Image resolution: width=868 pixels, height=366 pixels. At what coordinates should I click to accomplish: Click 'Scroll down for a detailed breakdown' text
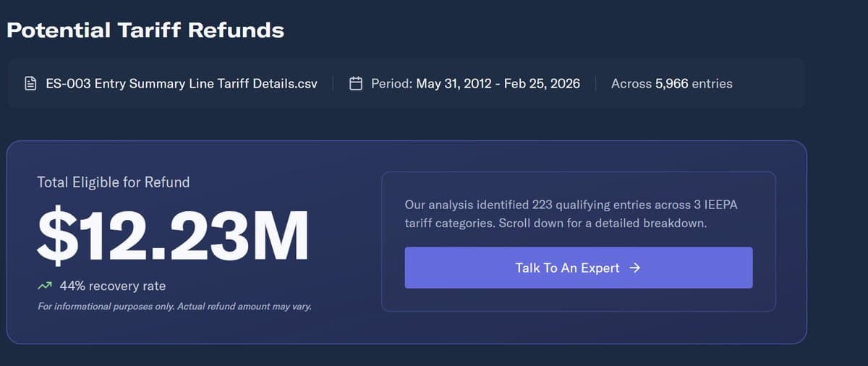603,223
